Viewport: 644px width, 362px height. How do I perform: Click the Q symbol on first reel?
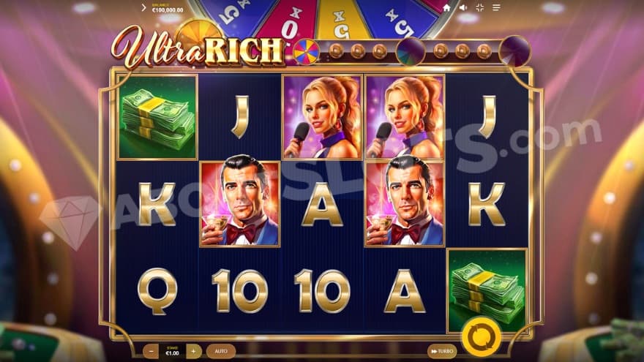(157, 291)
